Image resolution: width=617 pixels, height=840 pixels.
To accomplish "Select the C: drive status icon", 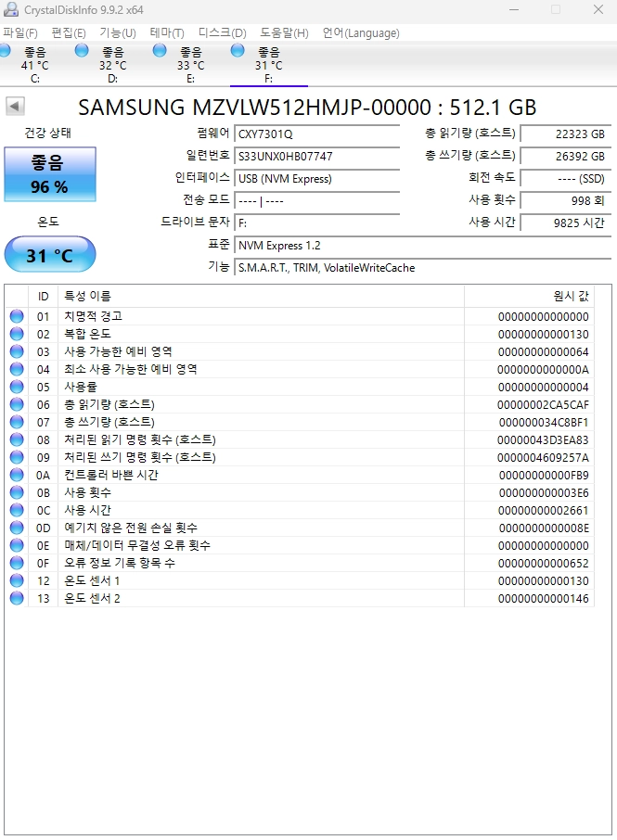I will click(x=5, y=51).
